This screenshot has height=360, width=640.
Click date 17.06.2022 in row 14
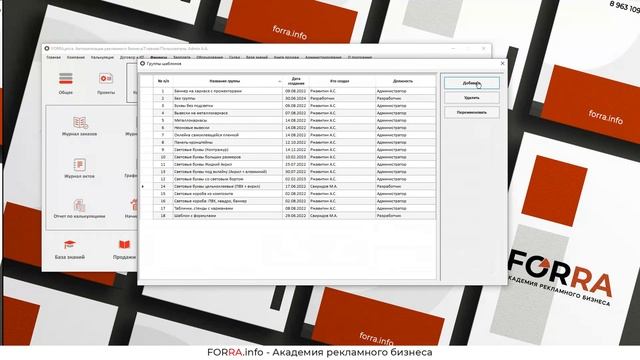click(296, 187)
